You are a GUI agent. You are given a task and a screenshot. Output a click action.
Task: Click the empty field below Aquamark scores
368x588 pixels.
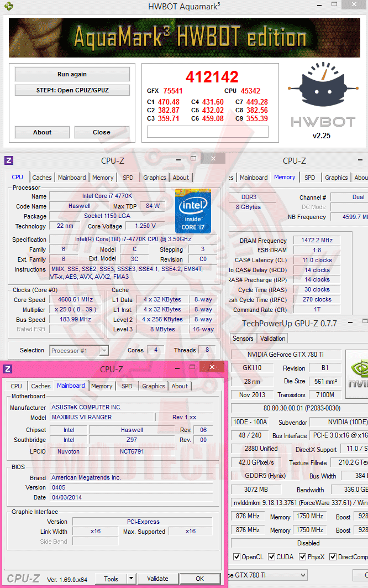pos(208,132)
